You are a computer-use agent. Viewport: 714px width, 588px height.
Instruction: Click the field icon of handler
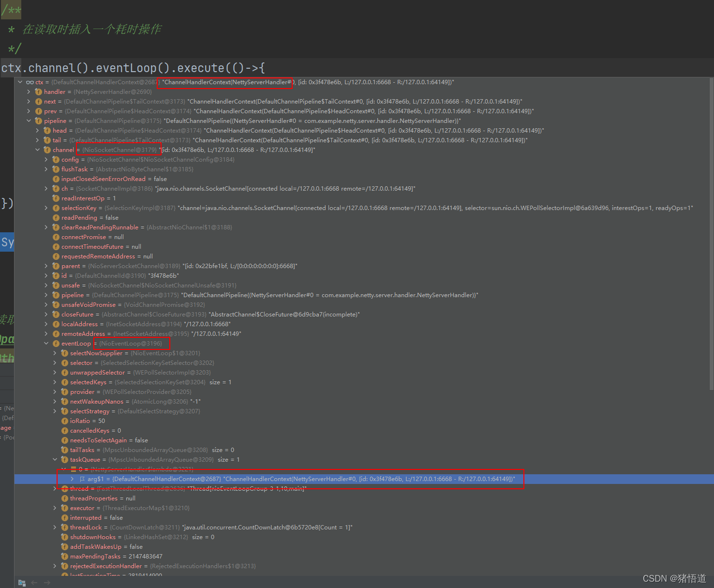tap(39, 92)
